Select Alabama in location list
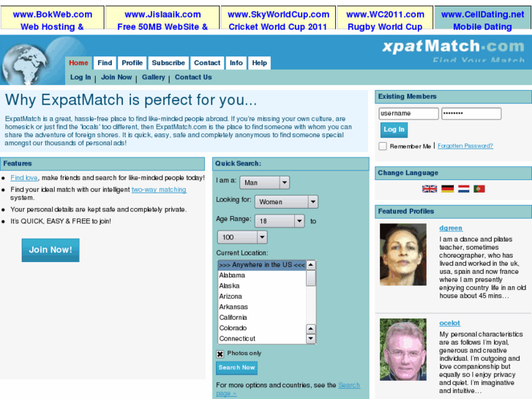Screen dimensions: 532x399 [262, 275]
